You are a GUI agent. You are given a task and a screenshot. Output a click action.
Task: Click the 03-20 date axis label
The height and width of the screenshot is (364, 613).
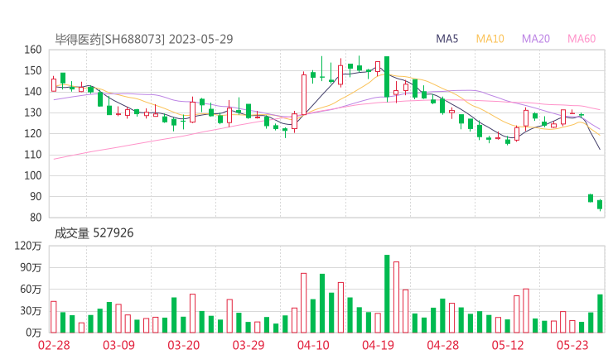coord(183,345)
